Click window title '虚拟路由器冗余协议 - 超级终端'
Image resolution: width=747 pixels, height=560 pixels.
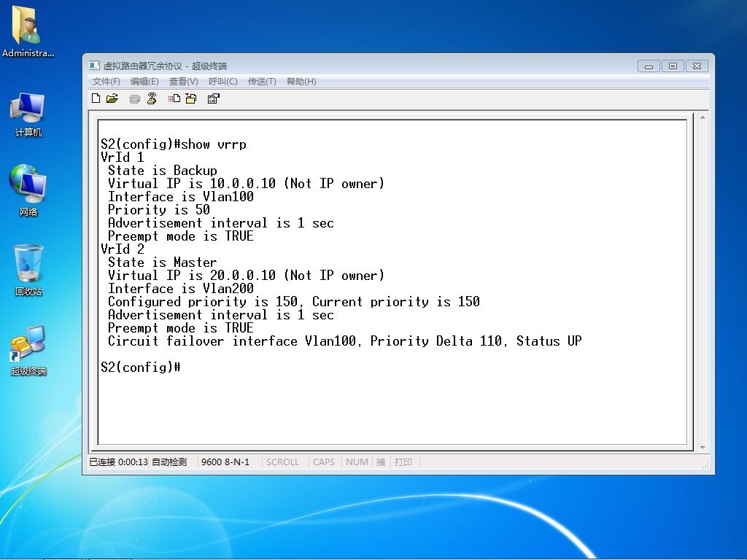165,66
